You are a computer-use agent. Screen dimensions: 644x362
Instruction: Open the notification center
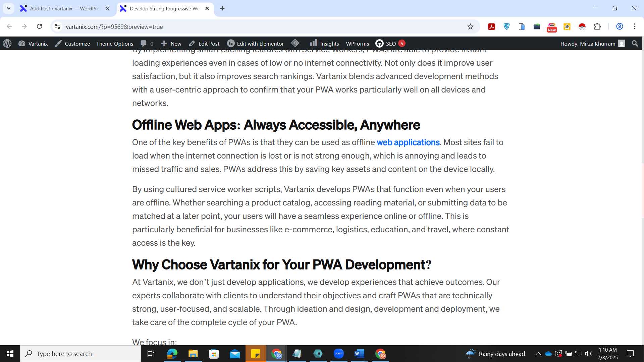coord(630,354)
